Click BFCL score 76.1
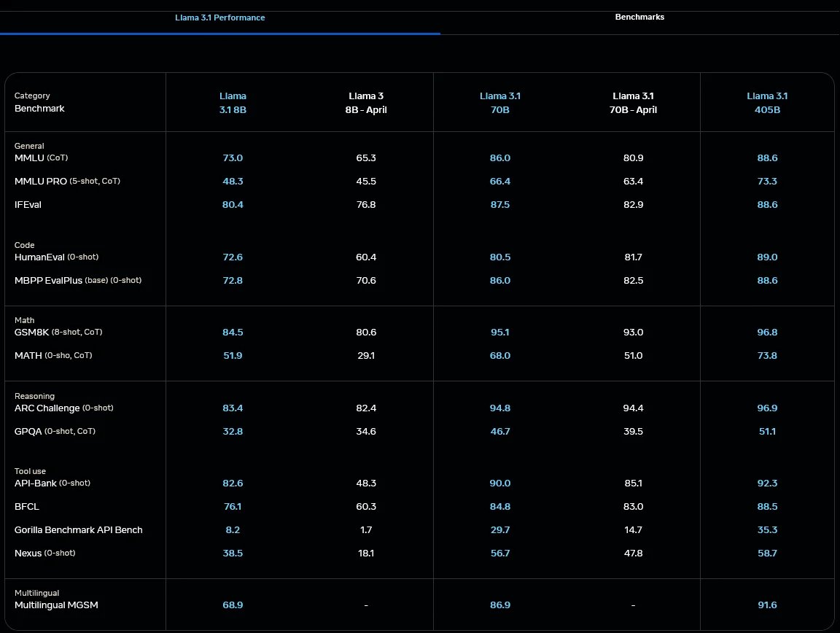The image size is (840, 633). 233,507
